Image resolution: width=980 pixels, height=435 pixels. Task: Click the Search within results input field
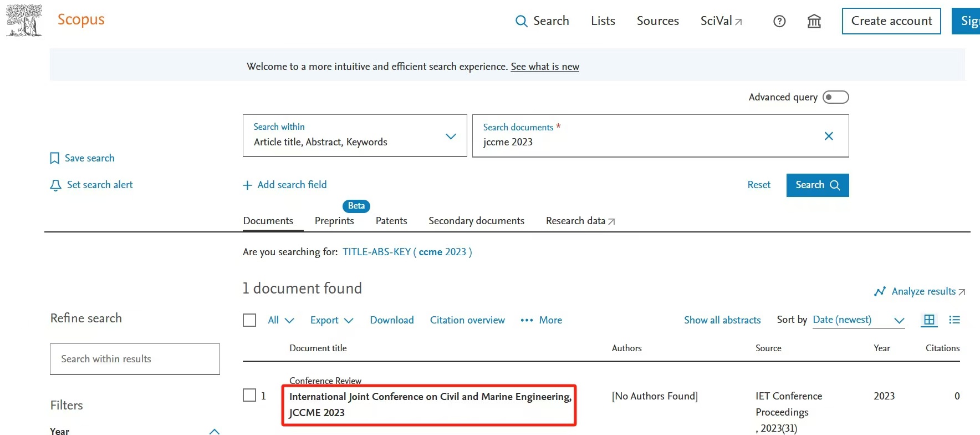[135, 359]
